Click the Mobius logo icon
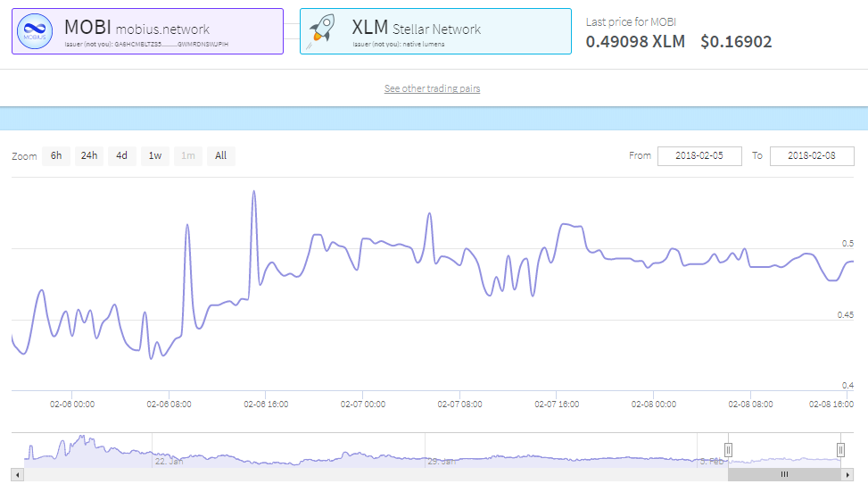 click(x=35, y=31)
